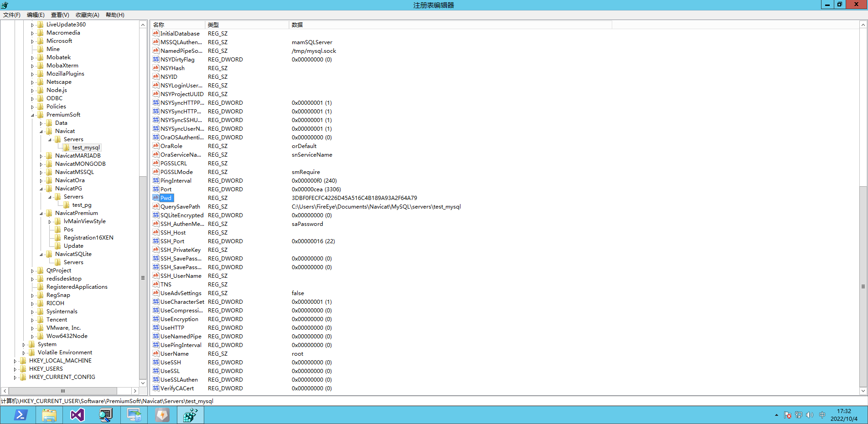Collapse the Navicat key arrow
Image resolution: width=868 pixels, height=424 pixels.
pos(41,132)
